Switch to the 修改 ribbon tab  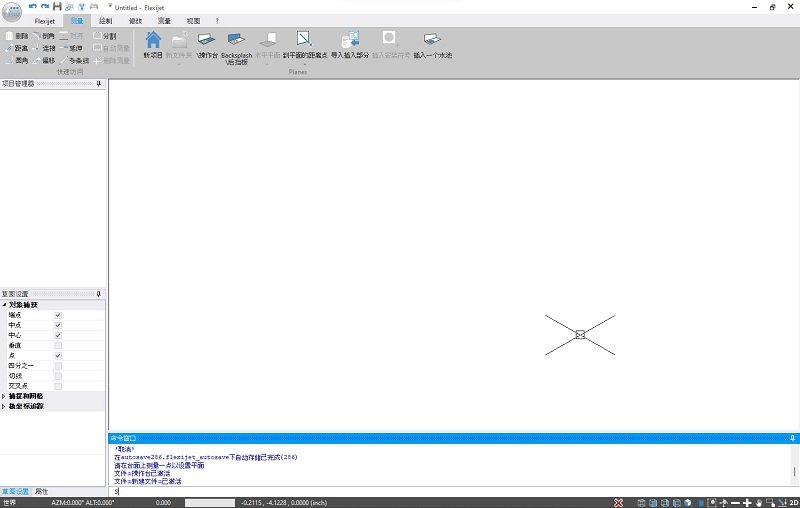(x=135, y=21)
